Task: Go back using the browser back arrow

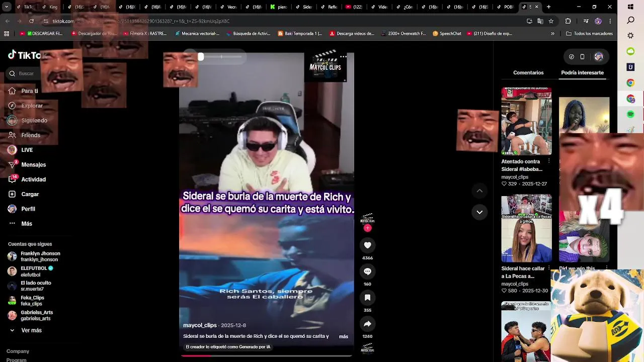Action: click(7, 21)
